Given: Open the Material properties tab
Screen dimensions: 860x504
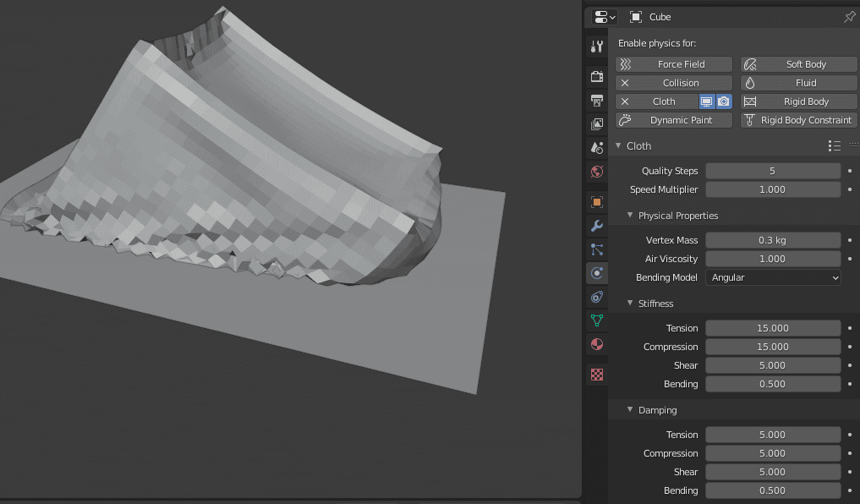Looking at the screenshot, I should click(x=596, y=344).
